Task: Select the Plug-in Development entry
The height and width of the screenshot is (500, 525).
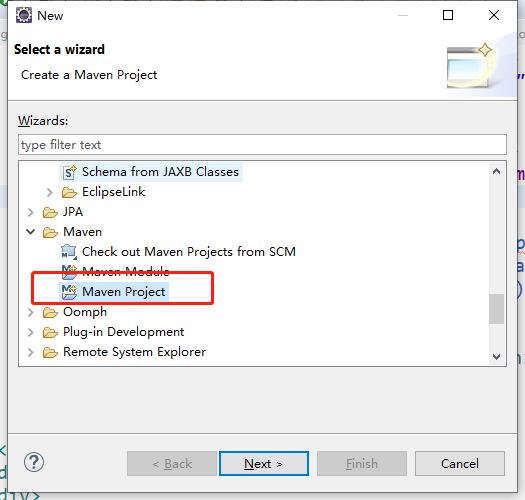Action: [124, 332]
